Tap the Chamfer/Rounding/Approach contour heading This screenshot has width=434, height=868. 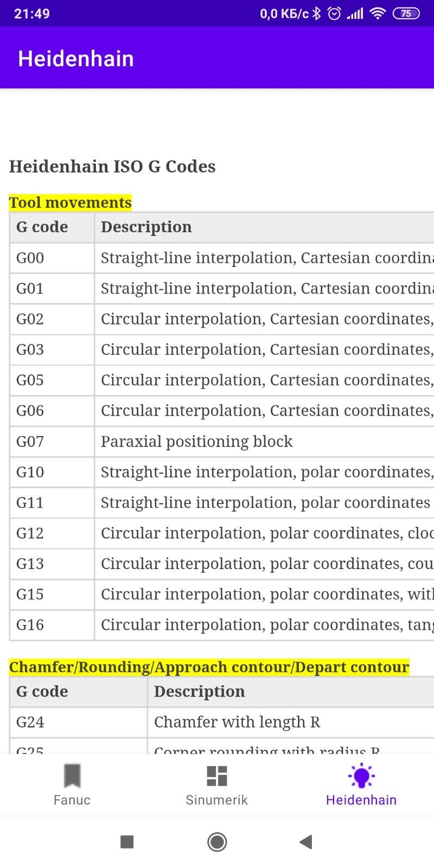point(209,667)
